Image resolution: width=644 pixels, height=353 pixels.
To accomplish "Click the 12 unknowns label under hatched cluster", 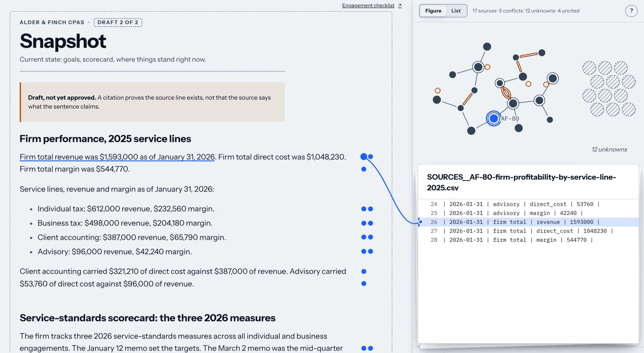I will coord(609,150).
